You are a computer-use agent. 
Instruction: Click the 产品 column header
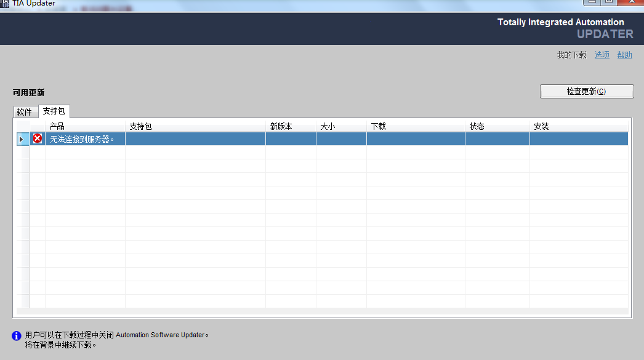(85, 126)
